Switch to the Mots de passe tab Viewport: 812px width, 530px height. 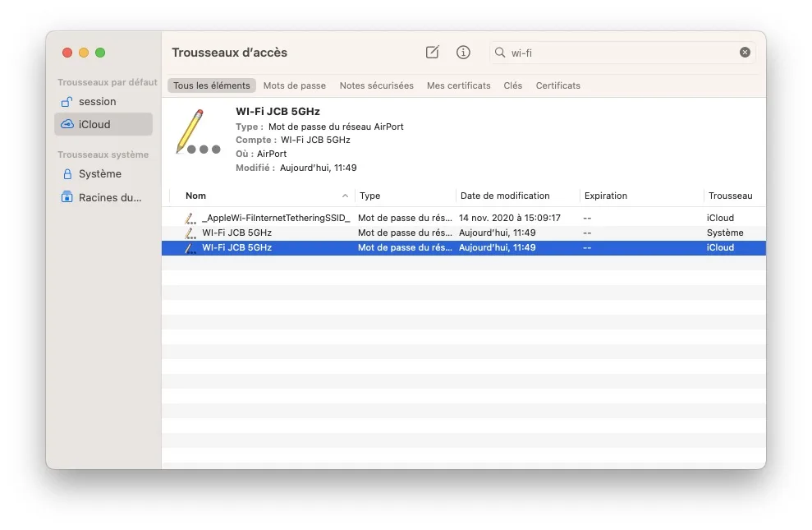click(x=294, y=85)
